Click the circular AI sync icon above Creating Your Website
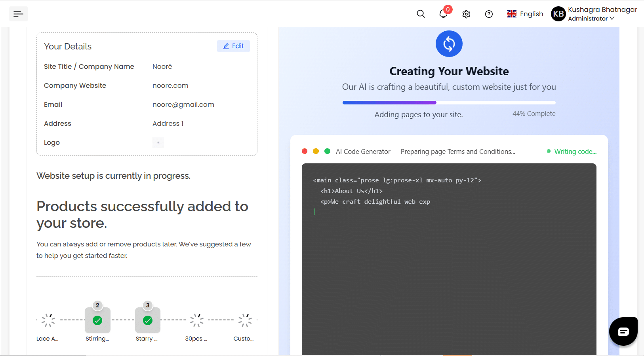Image resolution: width=644 pixels, height=356 pixels. [449, 44]
